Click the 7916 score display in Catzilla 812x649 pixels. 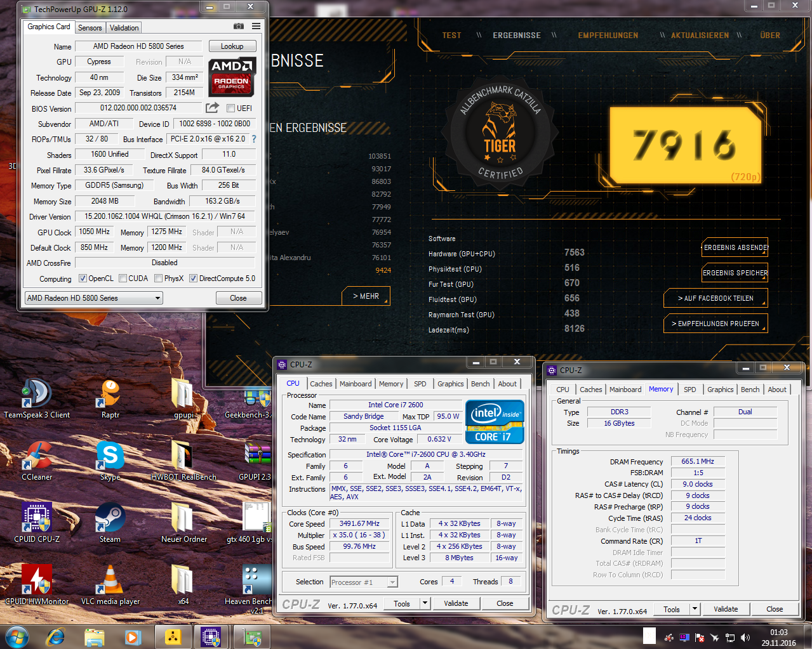(686, 145)
